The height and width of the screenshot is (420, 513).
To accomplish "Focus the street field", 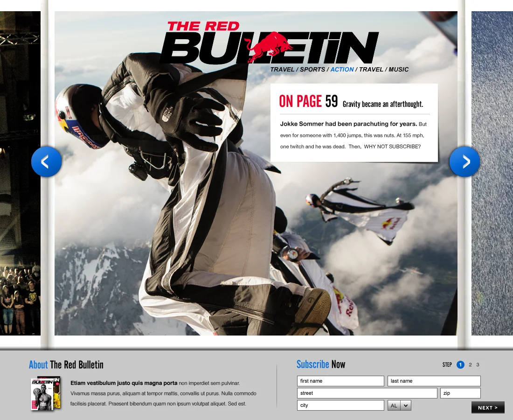I will pos(367,393).
